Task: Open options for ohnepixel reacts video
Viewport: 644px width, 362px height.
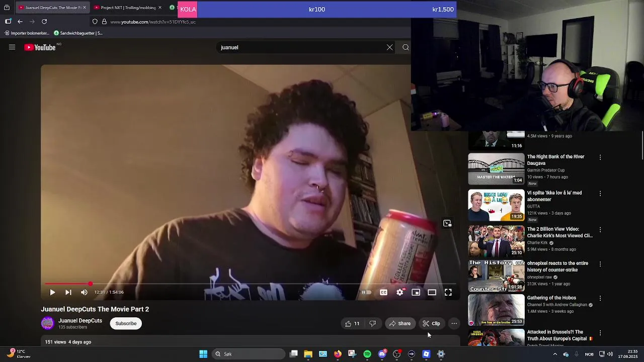Action: (x=600, y=264)
